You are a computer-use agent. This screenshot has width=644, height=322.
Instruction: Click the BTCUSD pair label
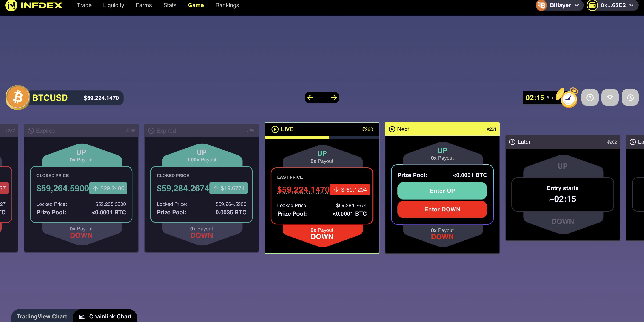click(50, 98)
